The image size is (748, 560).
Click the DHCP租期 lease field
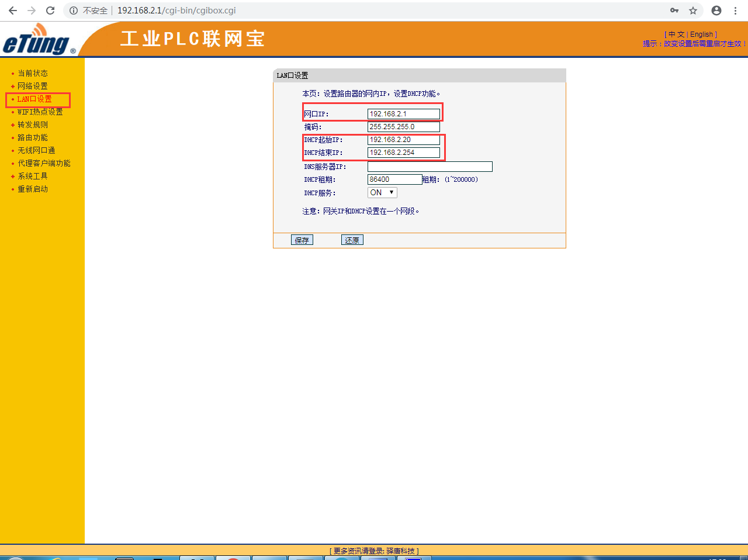pyautogui.click(x=394, y=179)
